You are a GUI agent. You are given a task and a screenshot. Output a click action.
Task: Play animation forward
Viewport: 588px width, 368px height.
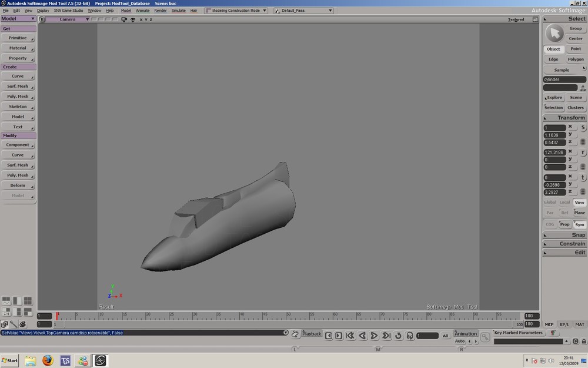[374, 336]
